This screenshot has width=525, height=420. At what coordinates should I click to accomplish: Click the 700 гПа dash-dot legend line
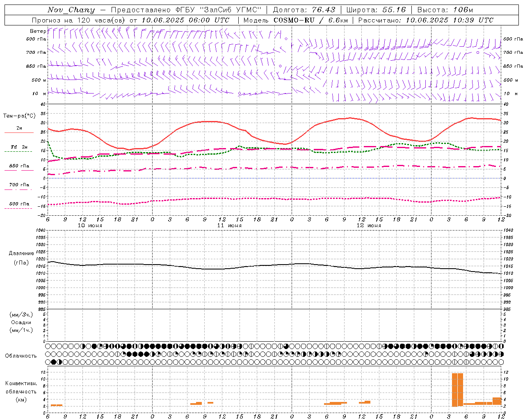(x=19, y=189)
